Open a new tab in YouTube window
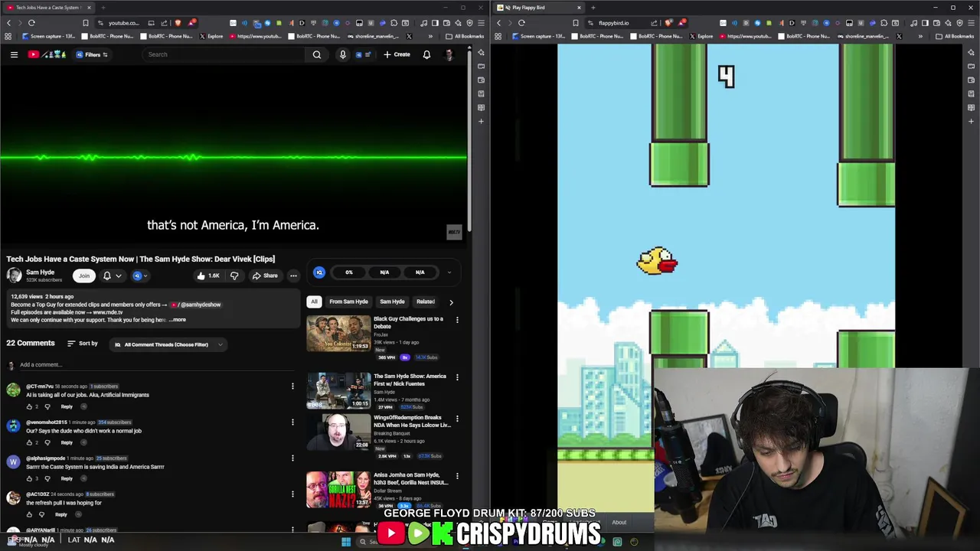 [x=103, y=8]
